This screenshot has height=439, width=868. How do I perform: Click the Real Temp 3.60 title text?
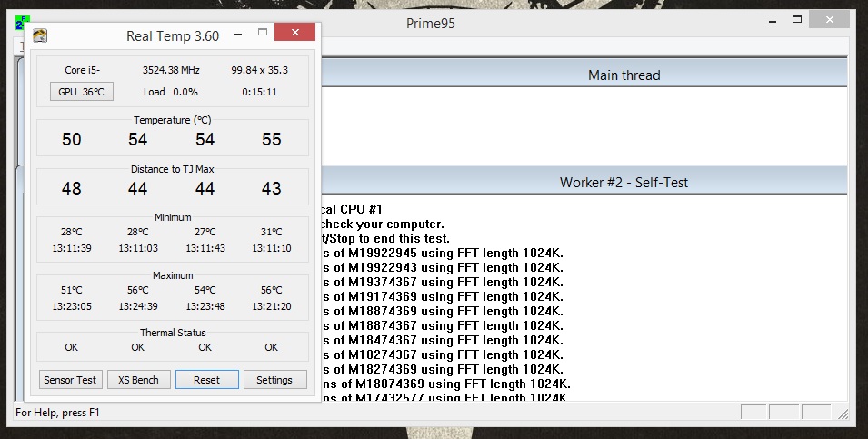tap(171, 35)
